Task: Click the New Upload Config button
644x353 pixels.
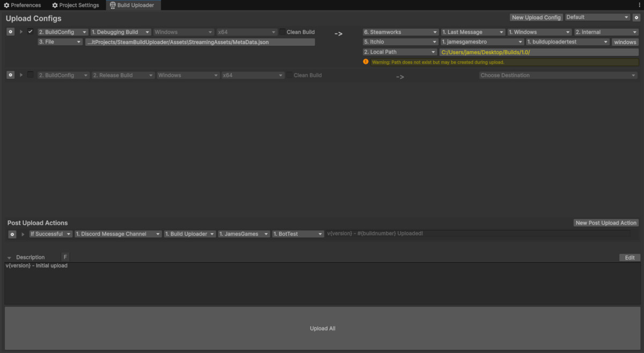Action: [x=536, y=17]
